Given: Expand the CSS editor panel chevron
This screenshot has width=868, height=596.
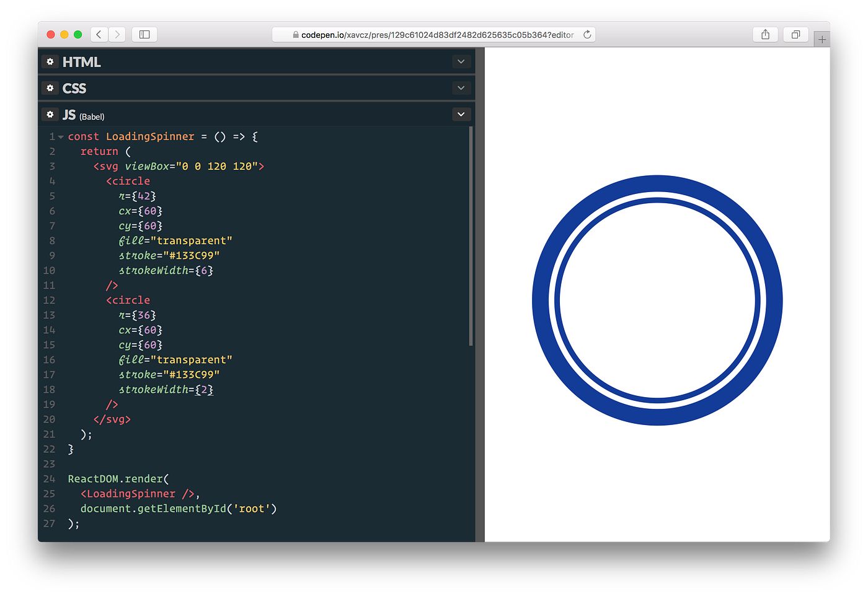Looking at the screenshot, I should coord(461,87).
